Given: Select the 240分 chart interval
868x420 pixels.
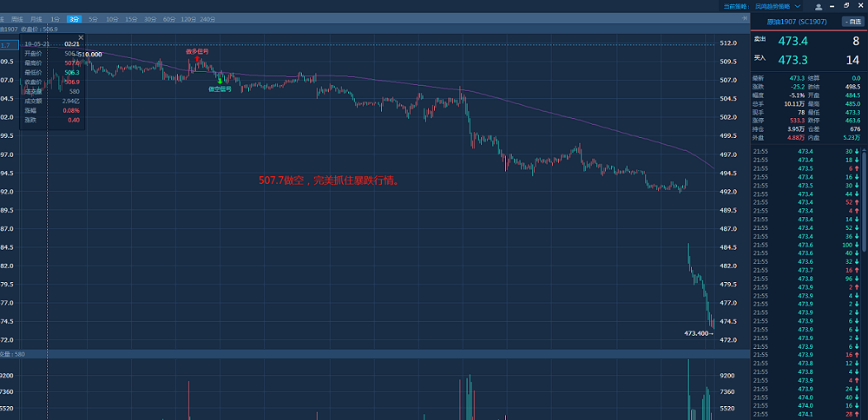Looking at the screenshot, I should tap(207, 18).
